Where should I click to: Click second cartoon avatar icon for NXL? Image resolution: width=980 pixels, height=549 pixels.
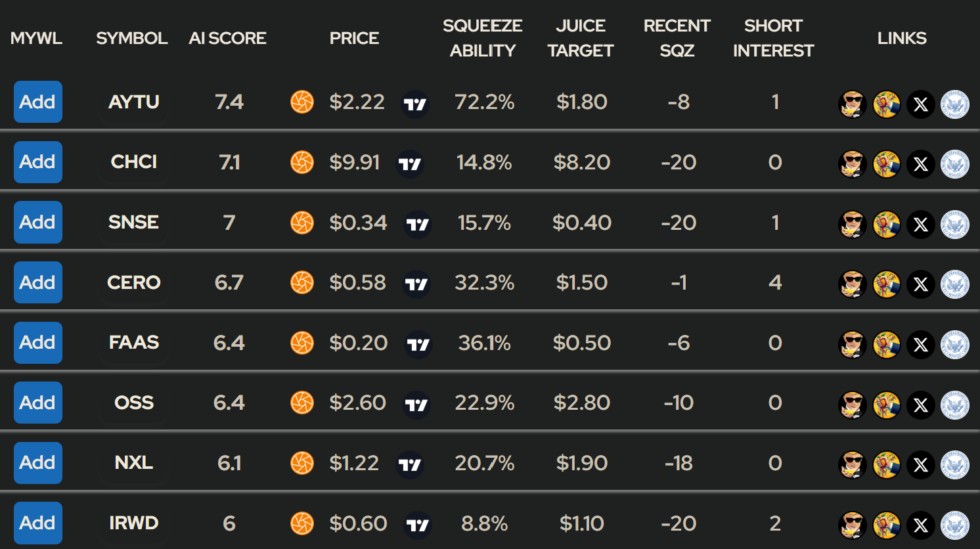click(x=887, y=465)
